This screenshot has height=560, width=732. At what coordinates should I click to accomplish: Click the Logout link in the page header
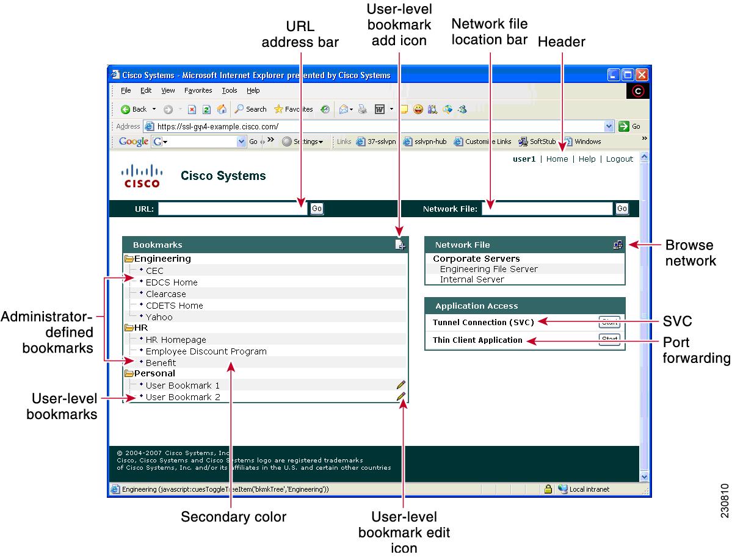(x=620, y=159)
